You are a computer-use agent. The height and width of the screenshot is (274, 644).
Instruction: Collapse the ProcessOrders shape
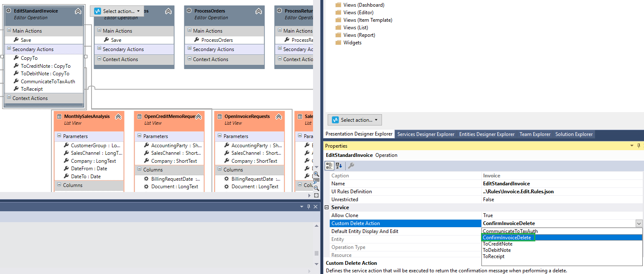coord(259,11)
